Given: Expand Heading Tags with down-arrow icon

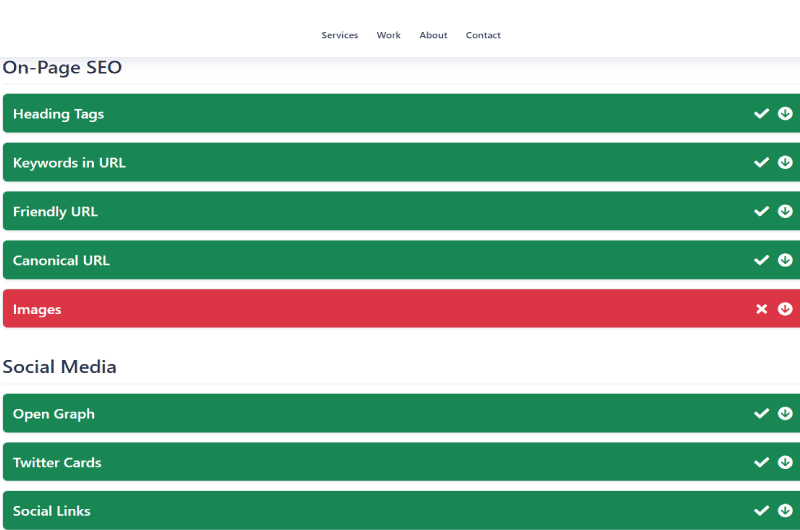Looking at the screenshot, I should (785, 113).
